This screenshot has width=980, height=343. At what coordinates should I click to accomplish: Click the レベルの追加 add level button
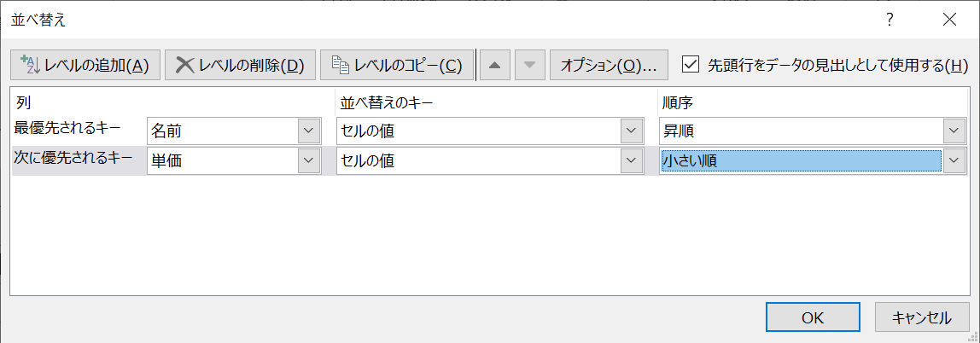[x=85, y=65]
